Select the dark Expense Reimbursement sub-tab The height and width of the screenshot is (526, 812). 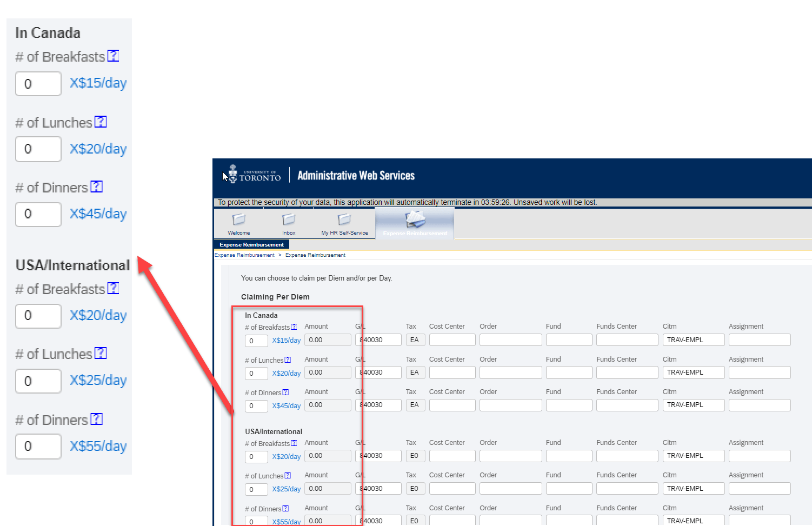tap(251, 244)
